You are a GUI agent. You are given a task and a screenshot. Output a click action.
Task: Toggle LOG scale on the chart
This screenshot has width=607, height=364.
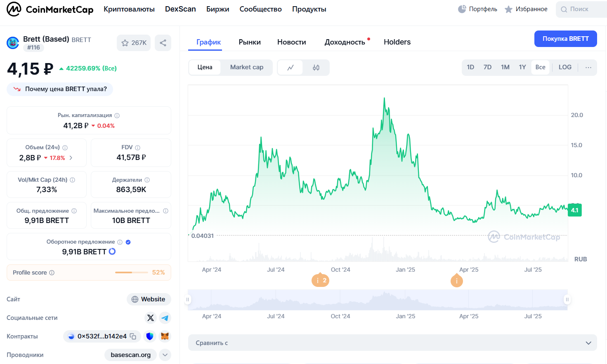point(565,67)
